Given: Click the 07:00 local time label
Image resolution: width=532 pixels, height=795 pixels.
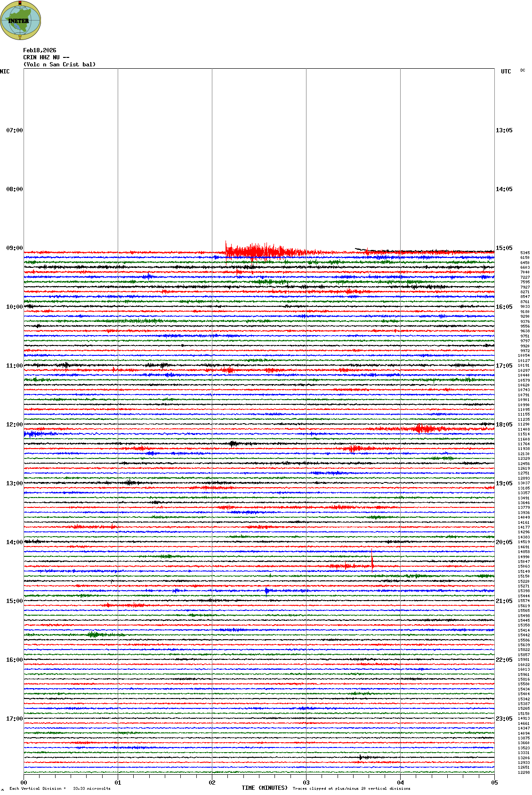Looking at the screenshot, I should point(14,130).
